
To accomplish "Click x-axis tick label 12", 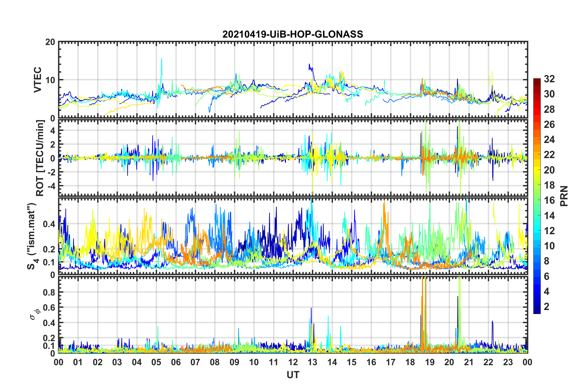I will tap(293, 362).
